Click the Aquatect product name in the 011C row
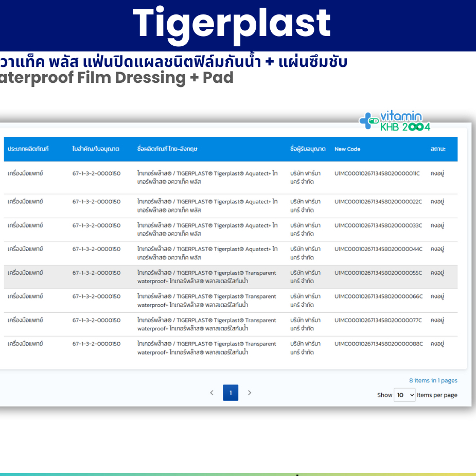 207,178
